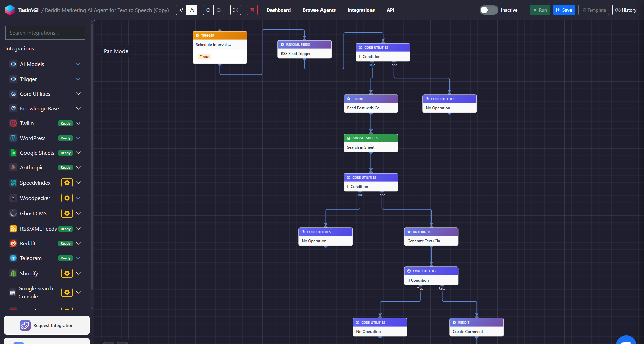The width and height of the screenshot is (644, 344).
Task: Open SpeedyIndex settings gear icon
Action: tap(67, 183)
